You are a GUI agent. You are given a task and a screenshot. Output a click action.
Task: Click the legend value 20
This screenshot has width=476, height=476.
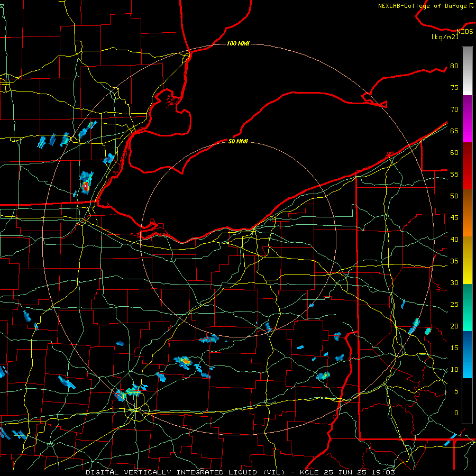click(454, 326)
